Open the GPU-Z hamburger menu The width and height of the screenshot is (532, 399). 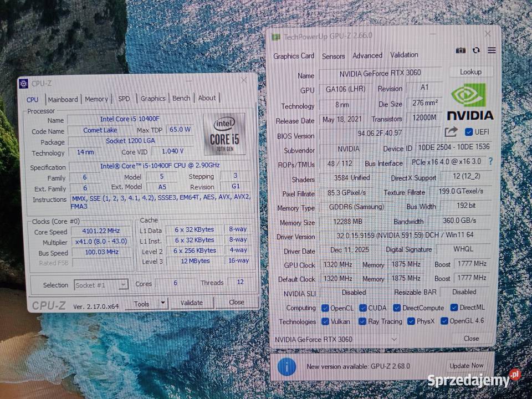click(x=491, y=50)
